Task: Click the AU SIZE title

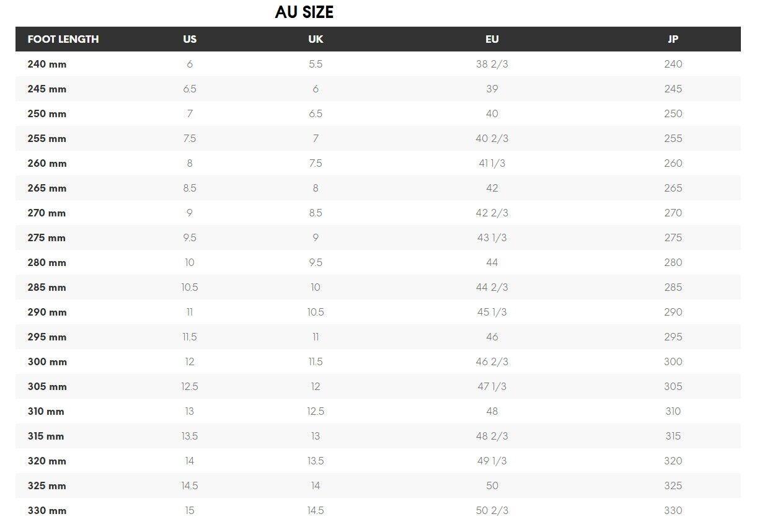Action: [x=304, y=12]
